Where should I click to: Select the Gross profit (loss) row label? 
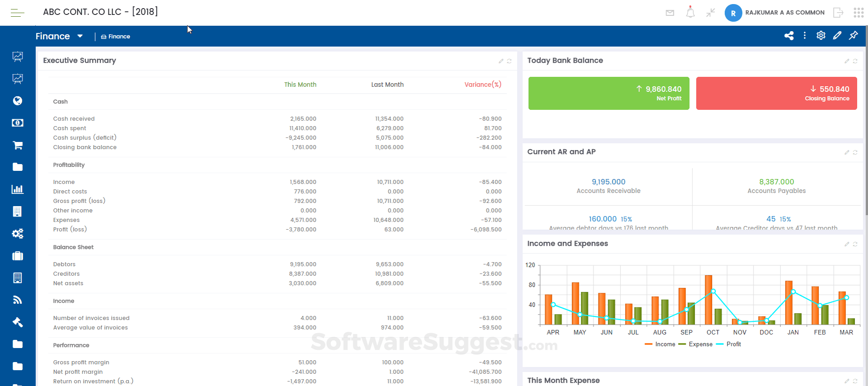[79, 201]
